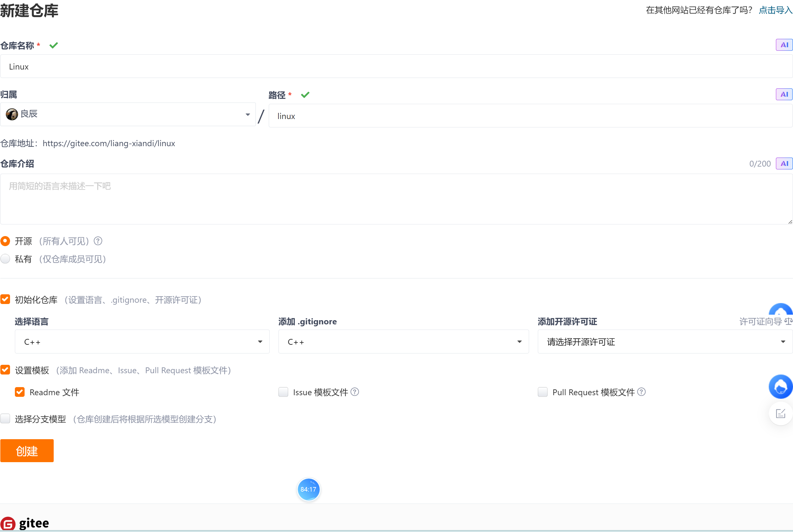The image size is (793, 532).
Task: Check the 选择分支模型 checkbox
Action: [x=5, y=419]
